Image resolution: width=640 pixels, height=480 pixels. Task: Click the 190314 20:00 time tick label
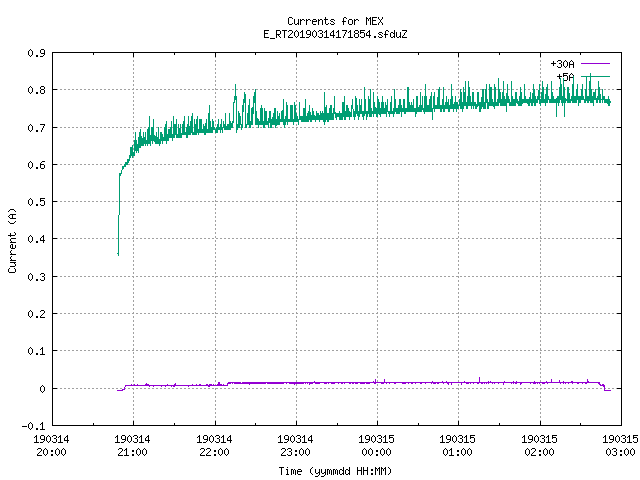coord(51,446)
